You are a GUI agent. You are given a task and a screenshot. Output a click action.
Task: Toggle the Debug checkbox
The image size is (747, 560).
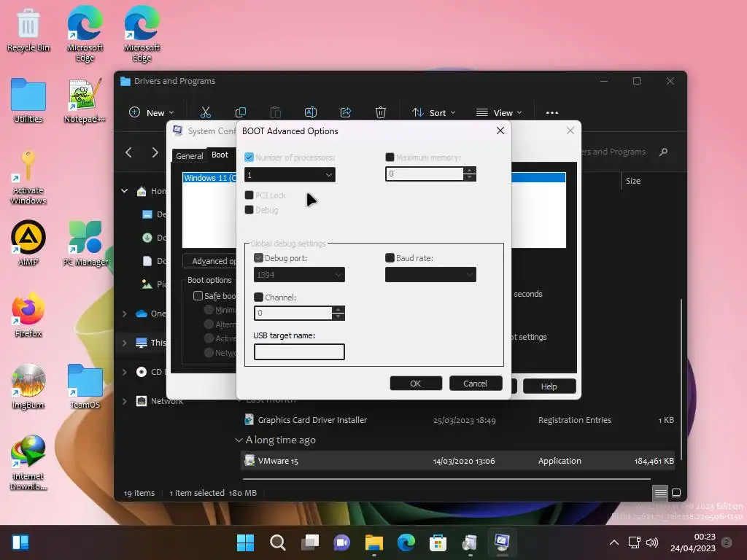click(249, 210)
